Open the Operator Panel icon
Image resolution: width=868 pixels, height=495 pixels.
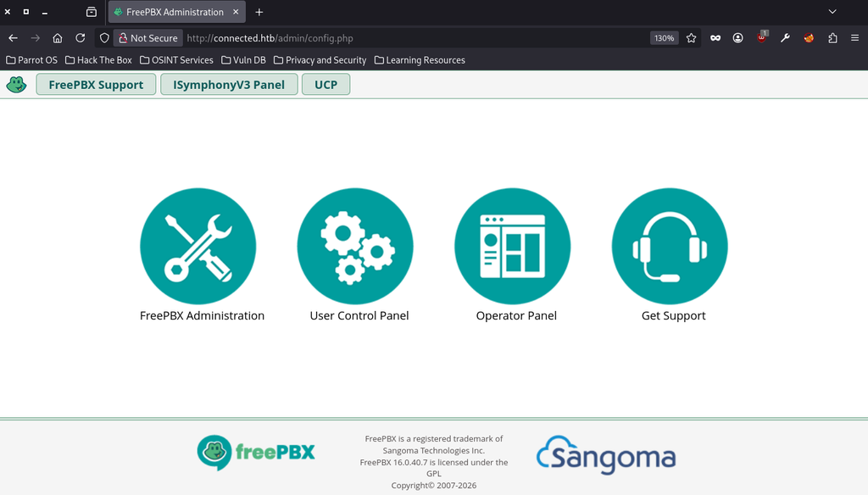click(x=513, y=246)
